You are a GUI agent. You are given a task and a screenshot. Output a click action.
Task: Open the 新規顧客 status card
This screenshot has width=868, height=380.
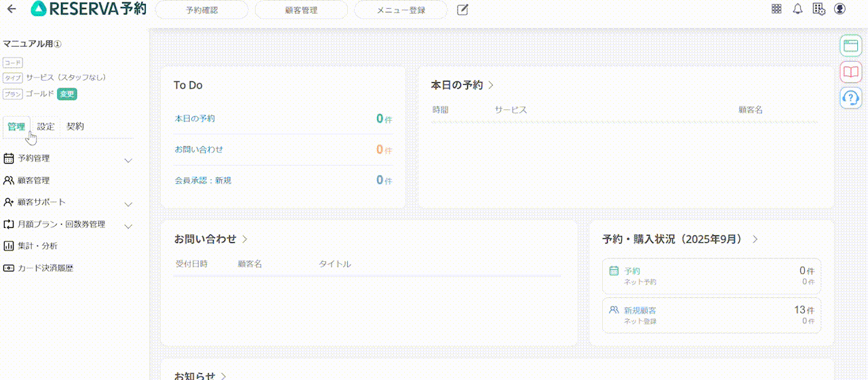(711, 316)
